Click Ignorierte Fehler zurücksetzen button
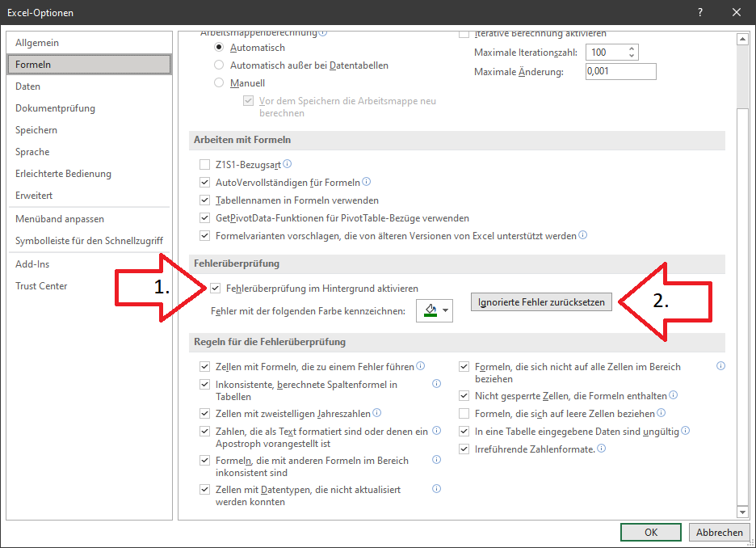 (x=541, y=302)
